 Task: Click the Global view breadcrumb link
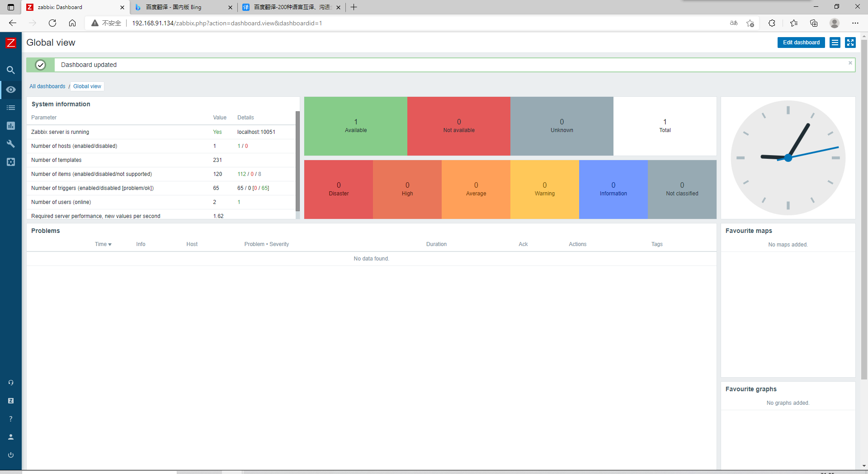87,86
